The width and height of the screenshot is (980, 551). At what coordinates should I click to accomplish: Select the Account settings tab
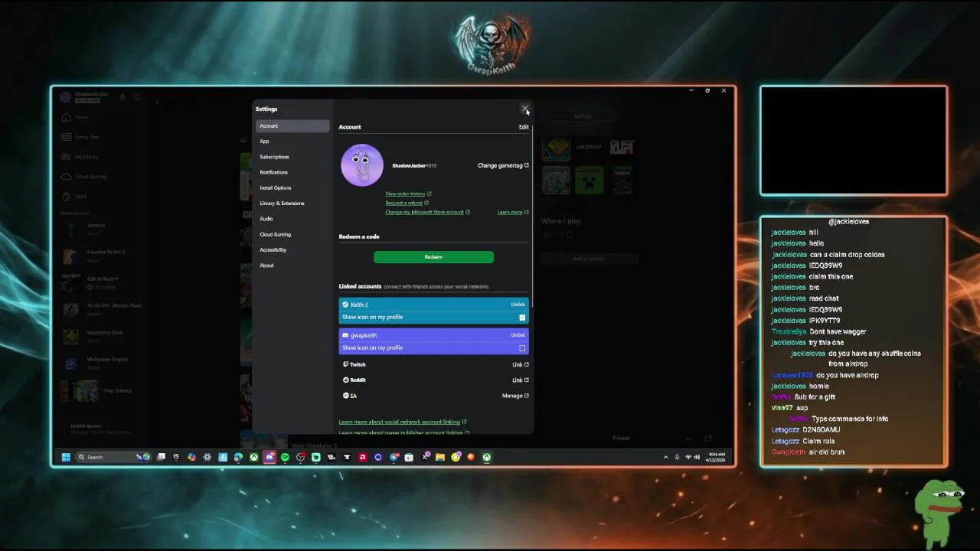pos(292,126)
